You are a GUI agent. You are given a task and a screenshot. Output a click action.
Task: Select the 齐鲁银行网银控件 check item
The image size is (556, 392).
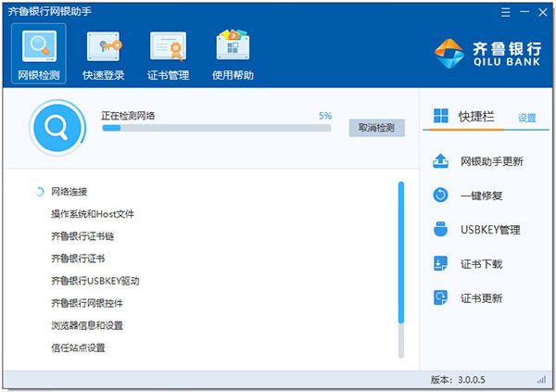point(87,303)
